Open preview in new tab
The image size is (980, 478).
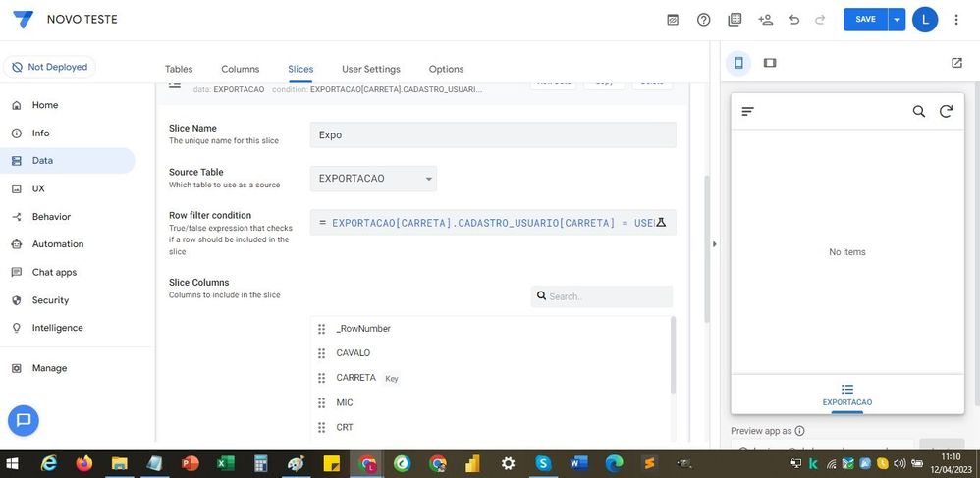pyautogui.click(x=956, y=63)
